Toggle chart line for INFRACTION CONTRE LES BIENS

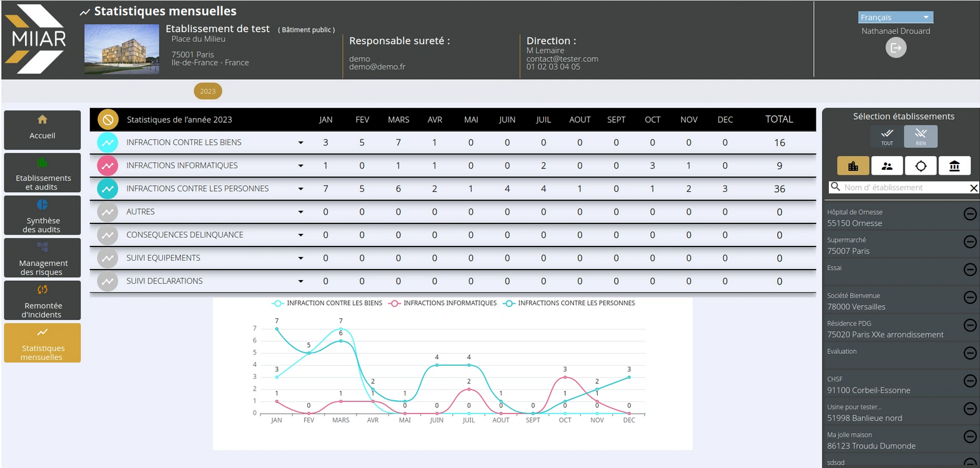click(x=108, y=143)
